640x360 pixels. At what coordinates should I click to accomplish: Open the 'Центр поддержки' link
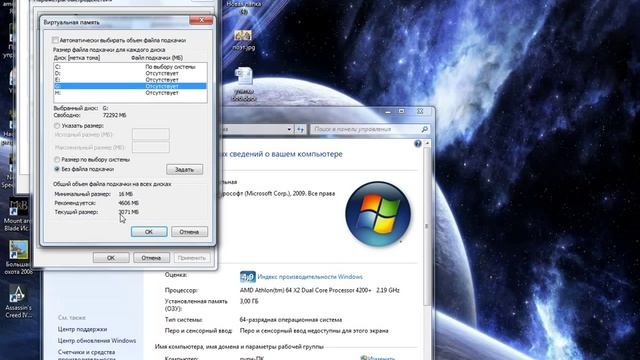pyautogui.click(x=82, y=329)
